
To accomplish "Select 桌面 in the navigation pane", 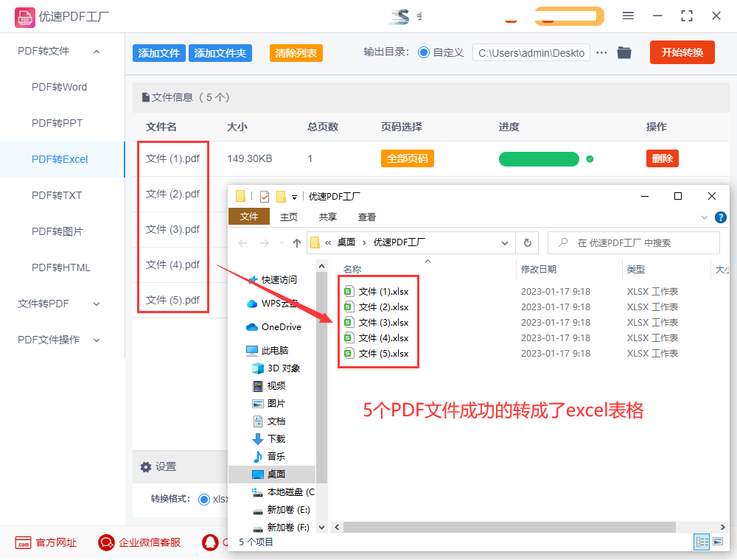I will (x=272, y=474).
